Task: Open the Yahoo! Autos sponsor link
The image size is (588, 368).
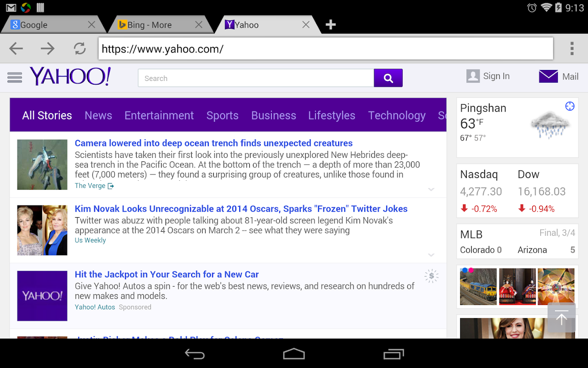Action: click(x=95, y=307)
